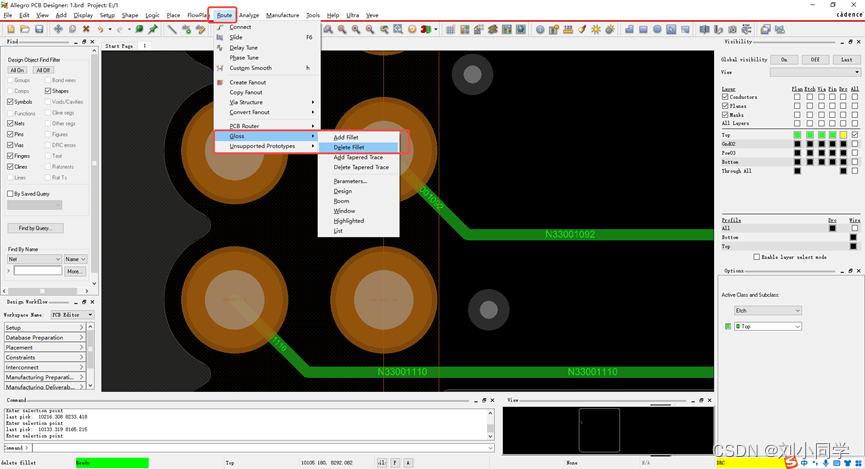Screen dimensions: 865x469
Task: Click the Find by Query button
Action: [x=34, y=228]
